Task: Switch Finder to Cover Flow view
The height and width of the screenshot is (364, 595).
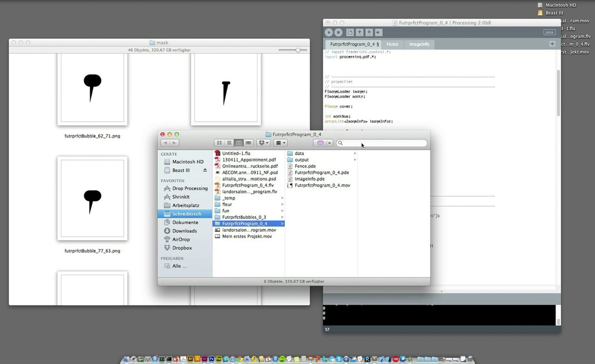Action: pyautogui.click(x=248, y=143)
